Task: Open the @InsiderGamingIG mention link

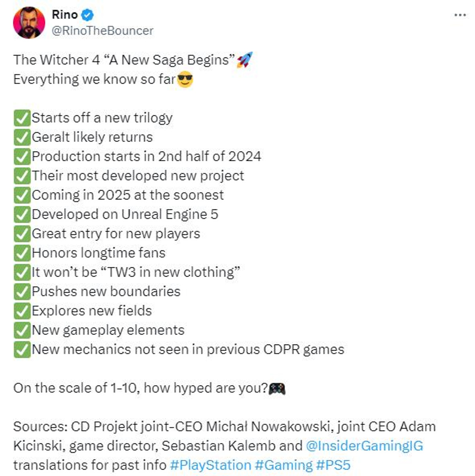Action: [364, 446]
